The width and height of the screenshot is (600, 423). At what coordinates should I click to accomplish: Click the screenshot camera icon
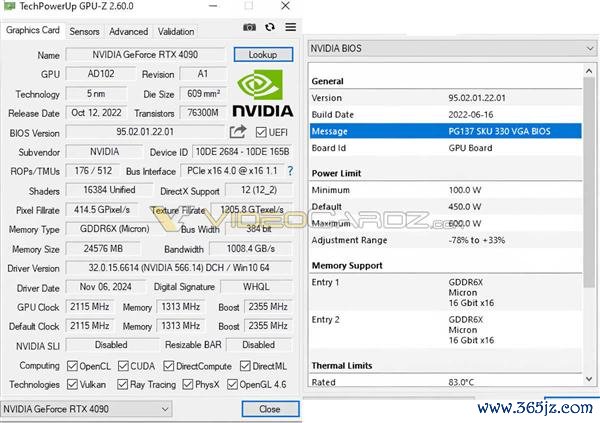249,27
